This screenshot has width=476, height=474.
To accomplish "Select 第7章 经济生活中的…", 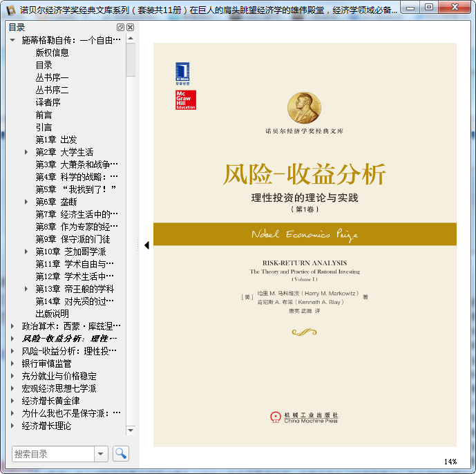I will (x=77, y=214).
